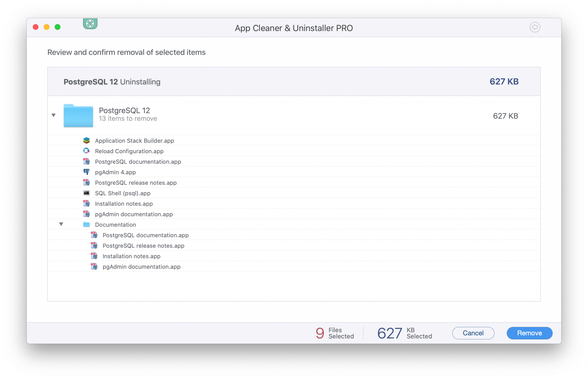Click Remove to uninstall PostgreSQL 12

tap(529, 333)
